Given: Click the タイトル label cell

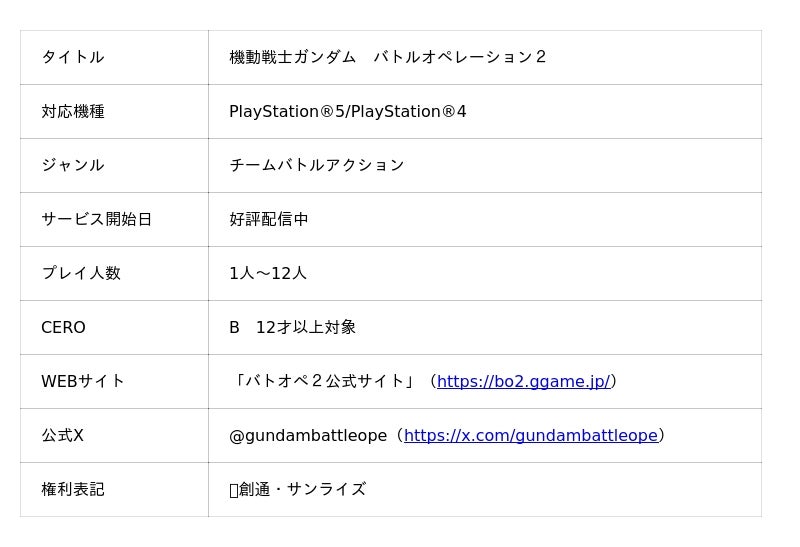Looking at the screenshot, I should [x=73, y=58].
